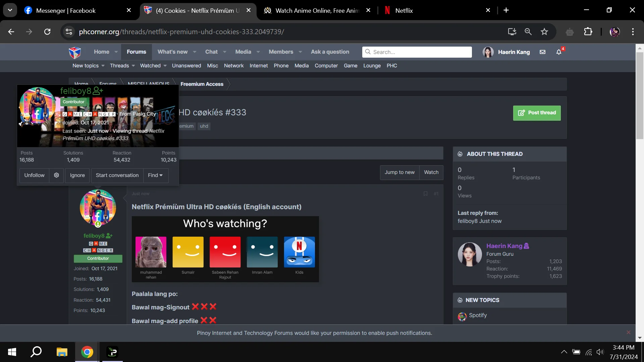The width and height of the screenshot is (644, 362).
Task: Click the Watch thread button
Action: [x=431, y=172]
